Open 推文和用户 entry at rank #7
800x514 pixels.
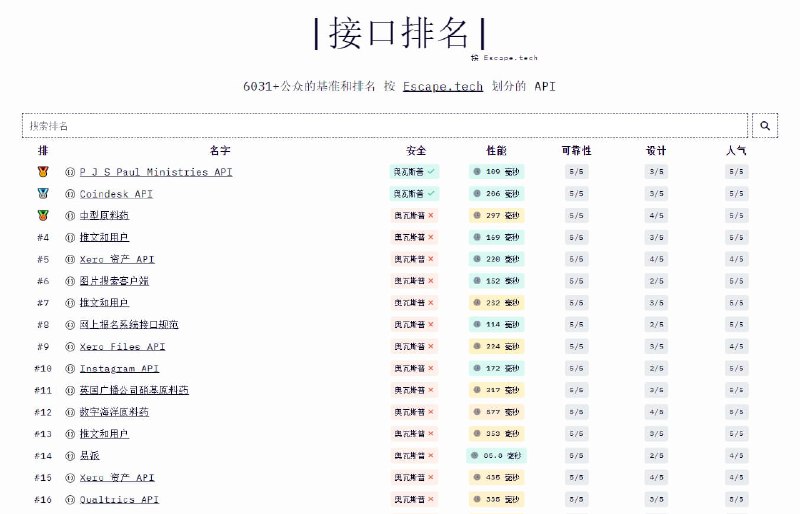point(104,303)
